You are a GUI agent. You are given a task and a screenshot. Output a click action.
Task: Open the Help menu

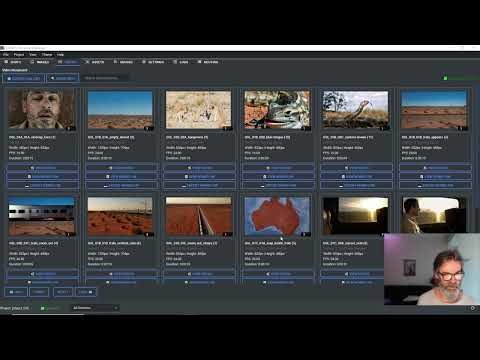point(60,55)
